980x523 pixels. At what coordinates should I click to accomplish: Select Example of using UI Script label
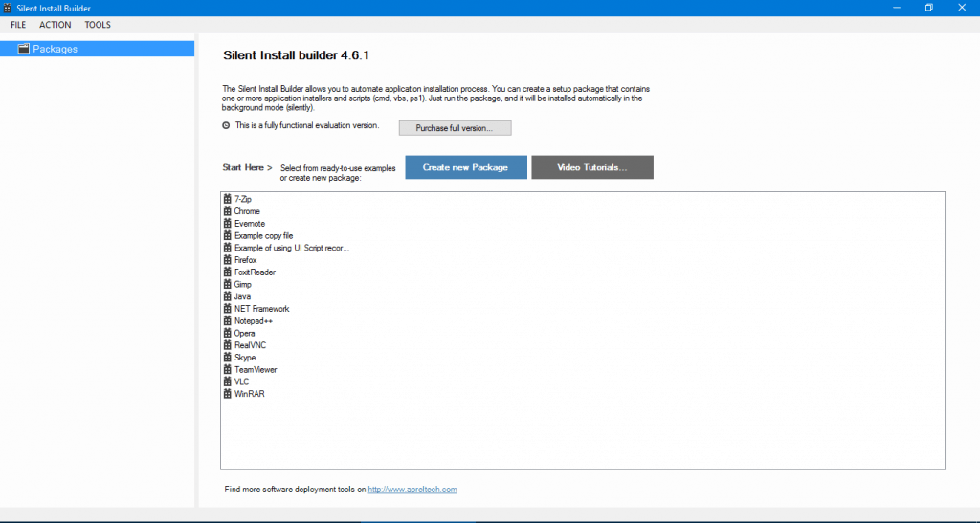coord(292,248)
